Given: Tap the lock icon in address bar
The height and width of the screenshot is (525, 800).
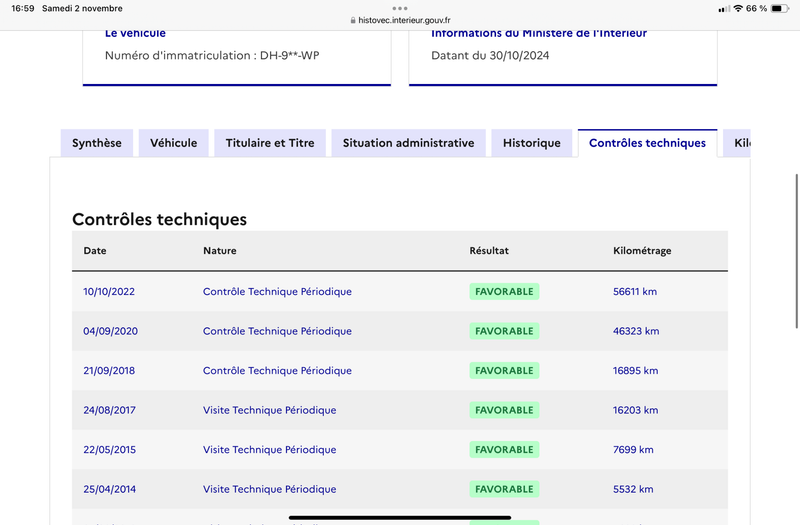Looking at the screenshot, I should point(353,20).
